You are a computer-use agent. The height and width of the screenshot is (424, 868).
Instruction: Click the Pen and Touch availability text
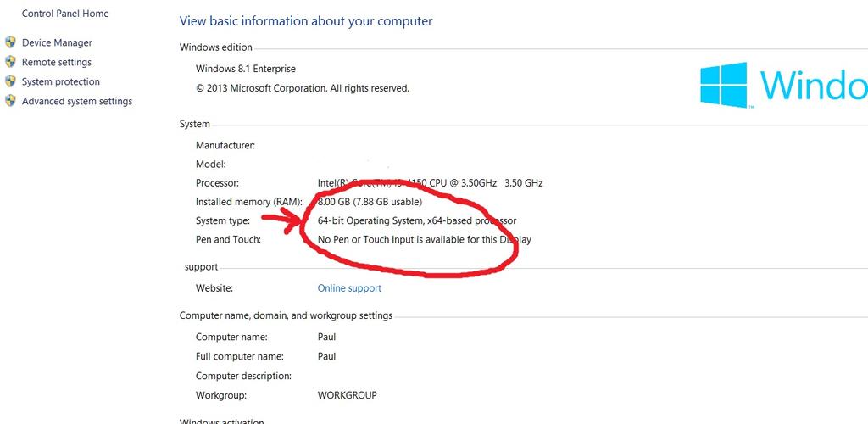click(x=424, y=240)
